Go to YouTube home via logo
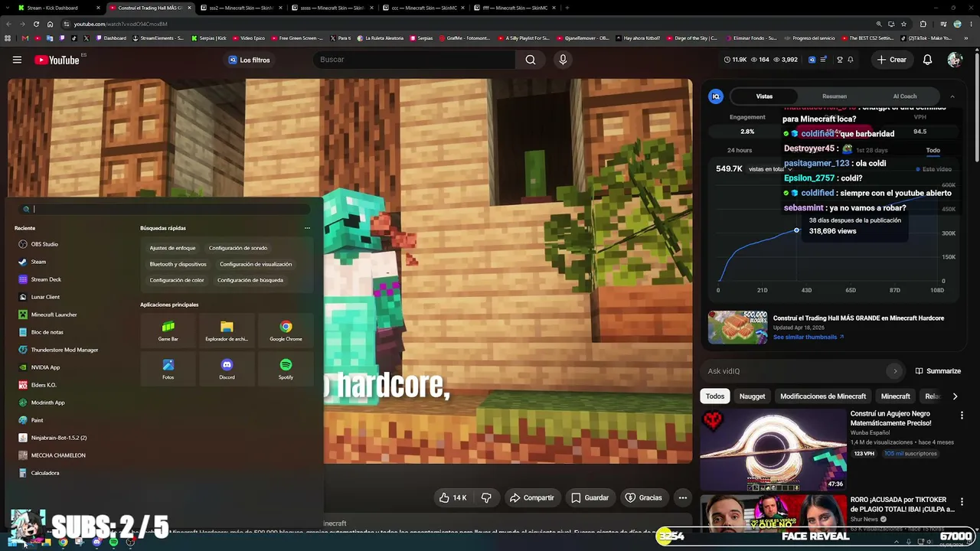 click(x=57, y=60)
